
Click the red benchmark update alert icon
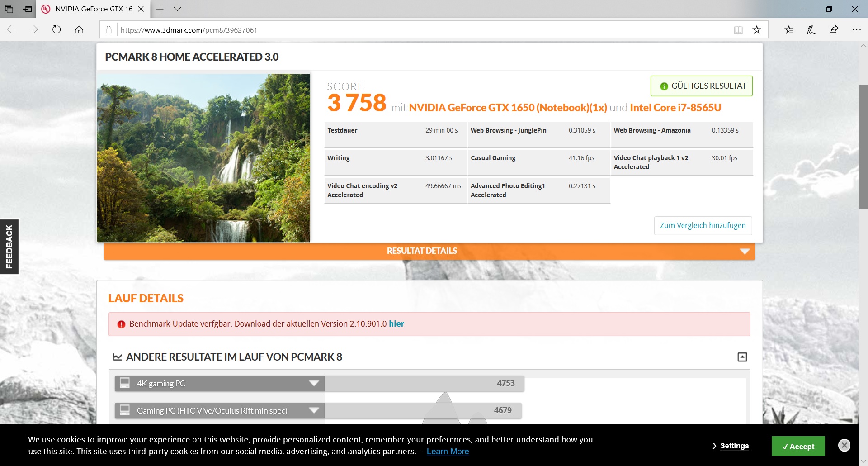[x=121, y=324]
